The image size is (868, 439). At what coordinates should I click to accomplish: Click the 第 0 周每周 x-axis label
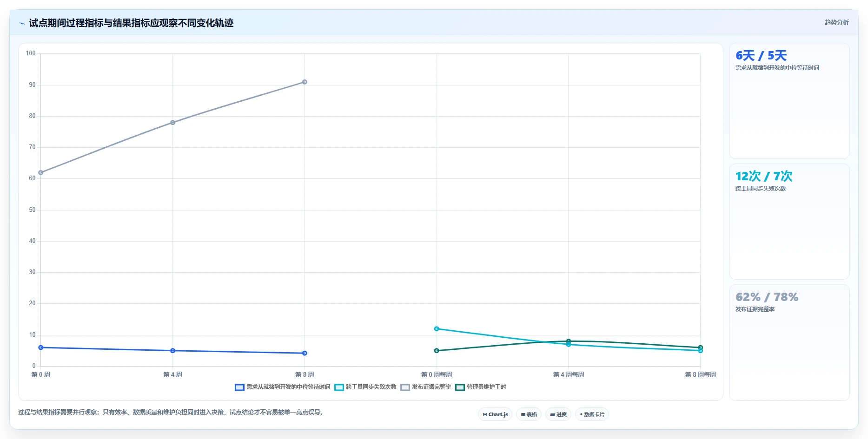pyautogui.click(x=437, y=374)
